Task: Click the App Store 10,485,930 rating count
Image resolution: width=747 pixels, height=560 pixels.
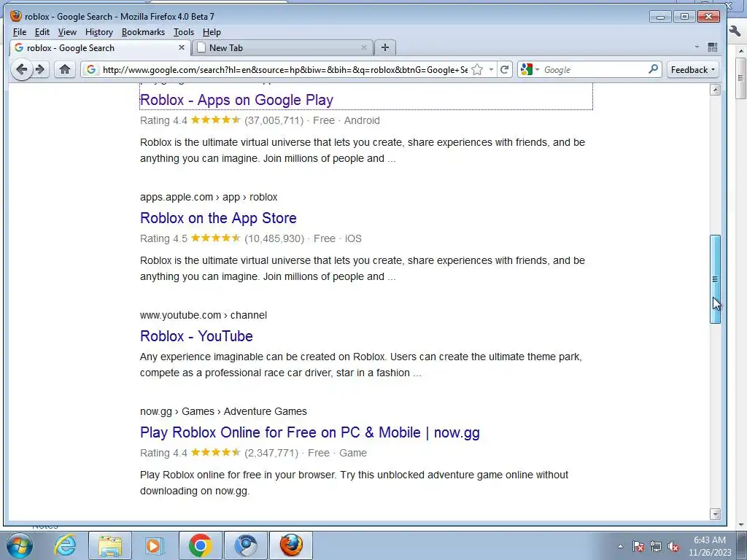Action: (274, 238)
